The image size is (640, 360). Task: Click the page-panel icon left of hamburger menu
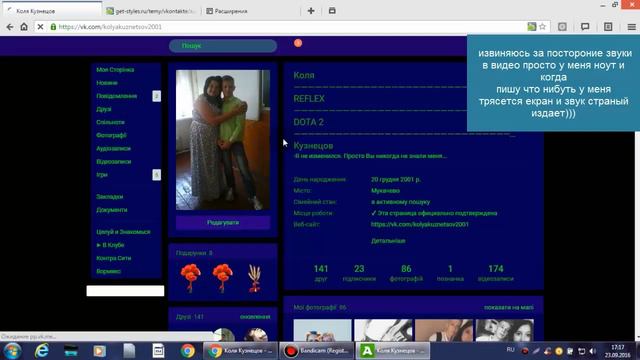pyautogui.click(x=608, y=27)
